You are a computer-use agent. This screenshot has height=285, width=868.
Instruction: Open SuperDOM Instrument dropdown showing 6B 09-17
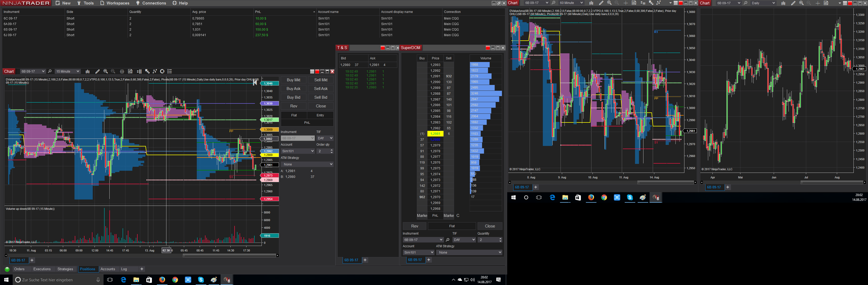click(423, 240)
